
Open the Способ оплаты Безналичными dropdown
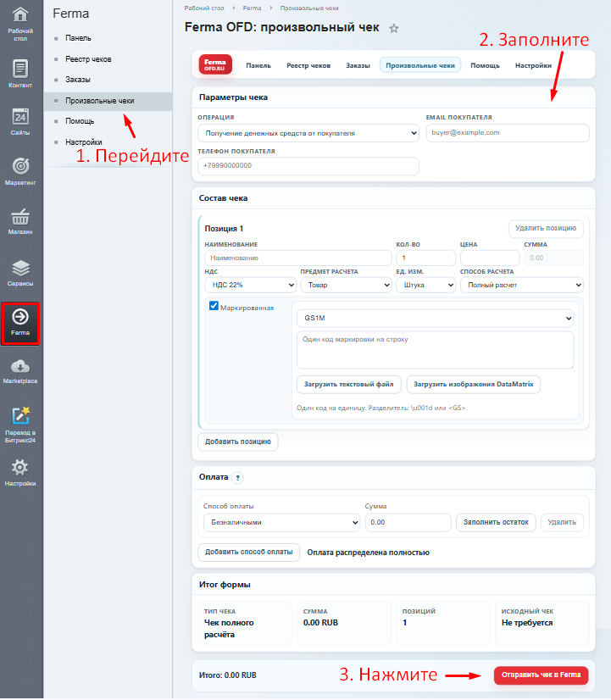(282, 522)
